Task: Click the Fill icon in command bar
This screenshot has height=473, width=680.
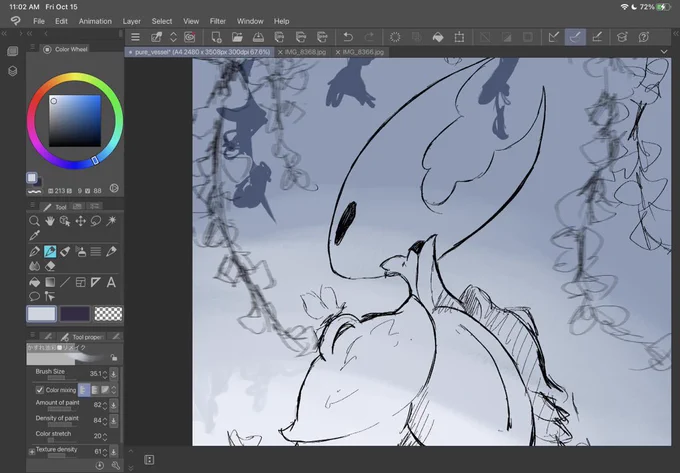Action: click(x=438, y=37)
